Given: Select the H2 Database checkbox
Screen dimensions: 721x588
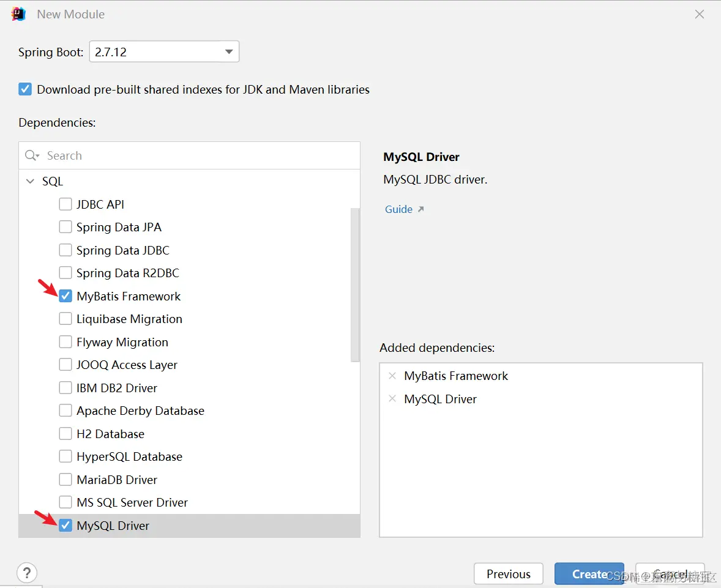Looking at the screenshot, I should pos(65,434).
